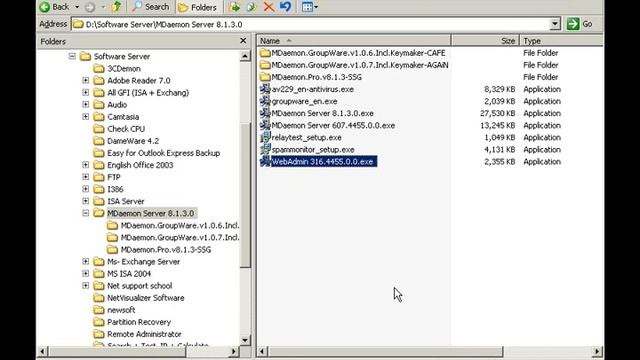Select the file name spammonitor_setup.exe
640x360 pixels.
click(x=313, y=150)
